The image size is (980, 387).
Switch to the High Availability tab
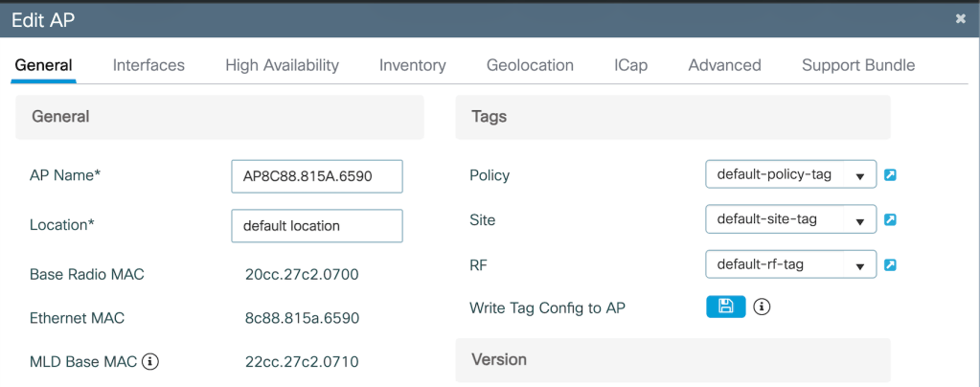click(282, 65)
